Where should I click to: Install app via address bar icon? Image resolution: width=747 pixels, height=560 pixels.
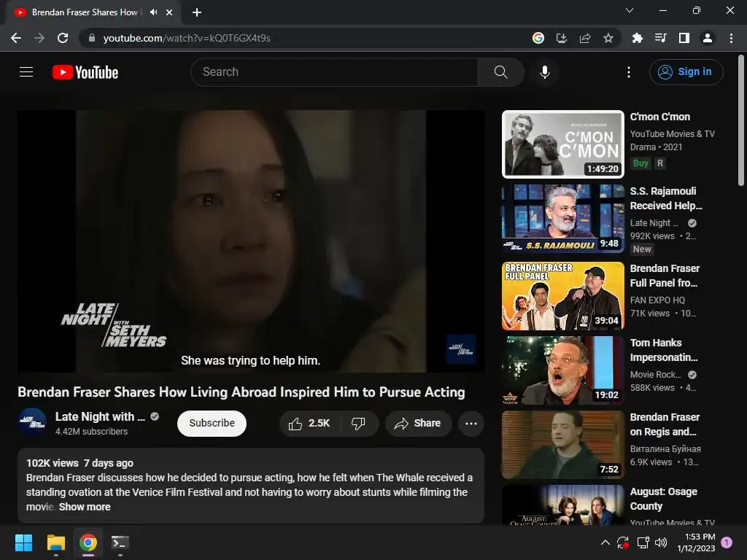pyautogui.click(x=562, y=38)
